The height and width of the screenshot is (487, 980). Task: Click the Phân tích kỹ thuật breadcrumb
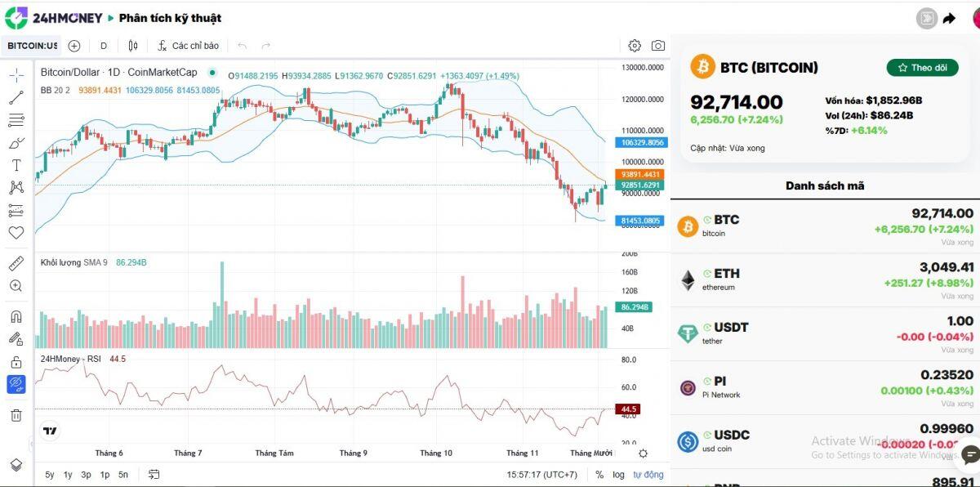(x=170, y=18)
